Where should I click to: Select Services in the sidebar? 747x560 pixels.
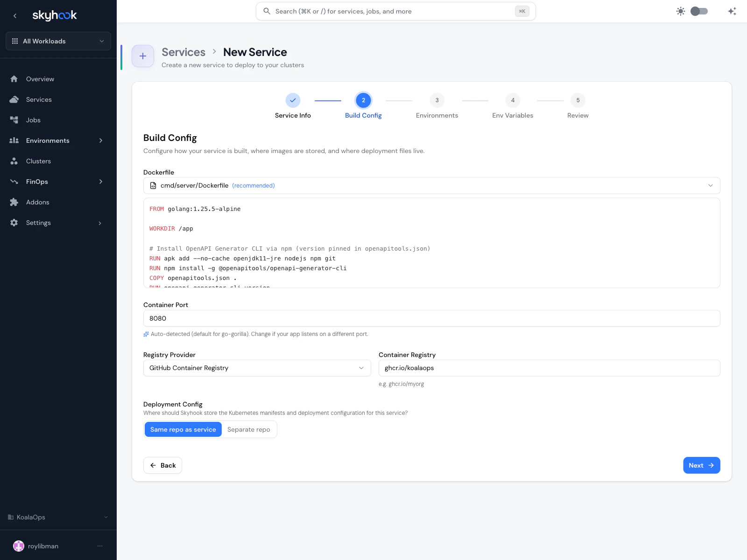[x=39, y=99]
